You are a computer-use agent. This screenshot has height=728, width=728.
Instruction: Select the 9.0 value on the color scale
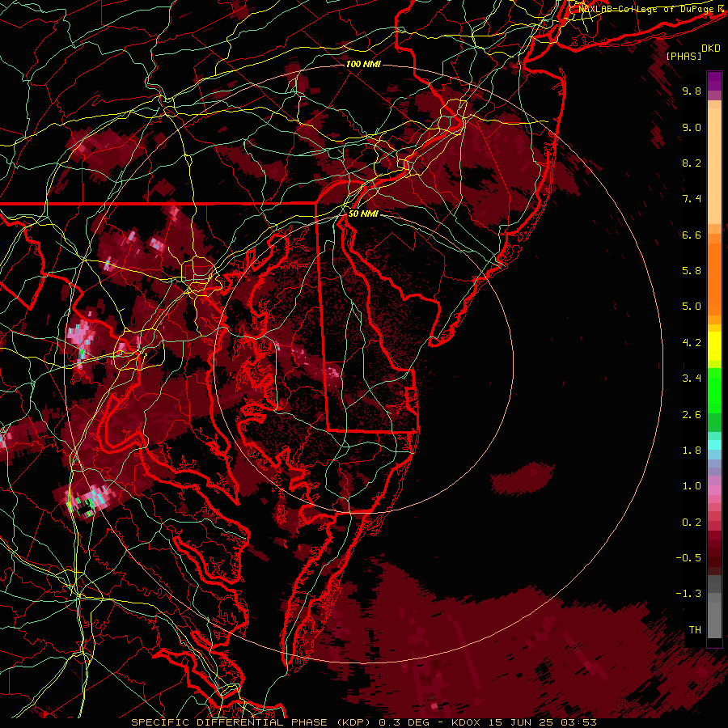(692, 127)
